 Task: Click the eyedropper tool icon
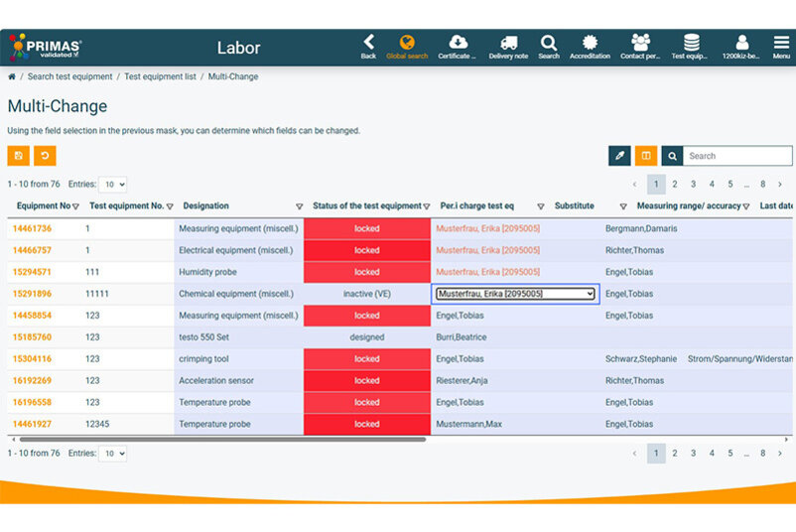619,156
